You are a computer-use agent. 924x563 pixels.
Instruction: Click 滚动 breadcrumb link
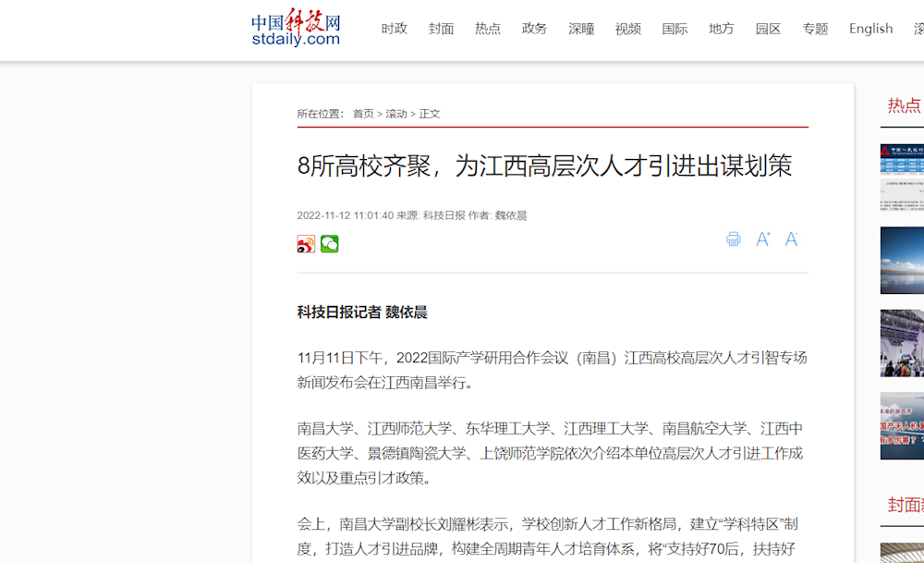coord(396,114)
